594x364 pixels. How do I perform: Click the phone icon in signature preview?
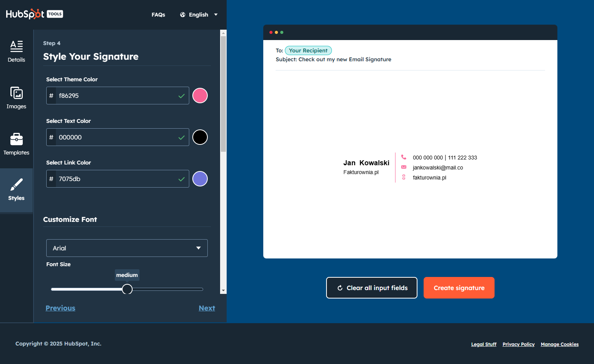pos(404,157)
